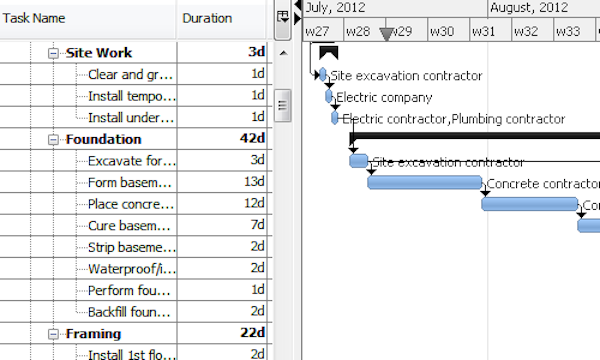
Task: Click the scrollbar up arrow
Action: point(283,53)
